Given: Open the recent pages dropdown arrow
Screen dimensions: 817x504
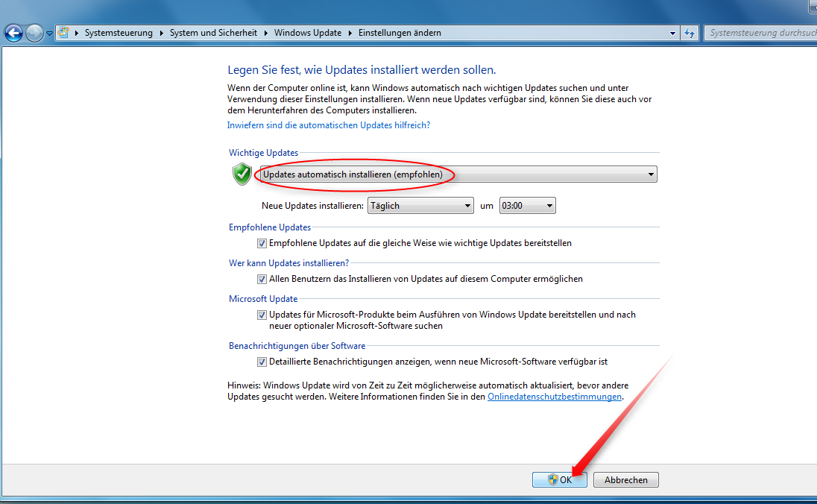Looking at the screenshot, I should [49, 34].
